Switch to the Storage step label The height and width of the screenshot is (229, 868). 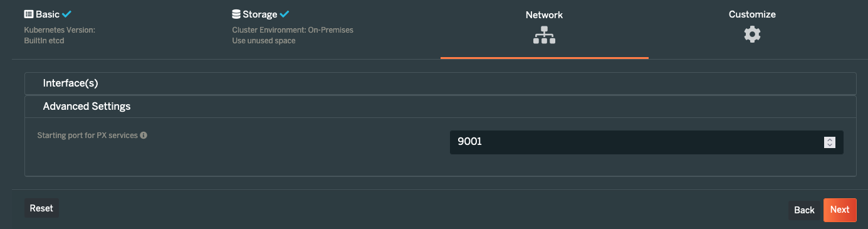tap(259, 14)
